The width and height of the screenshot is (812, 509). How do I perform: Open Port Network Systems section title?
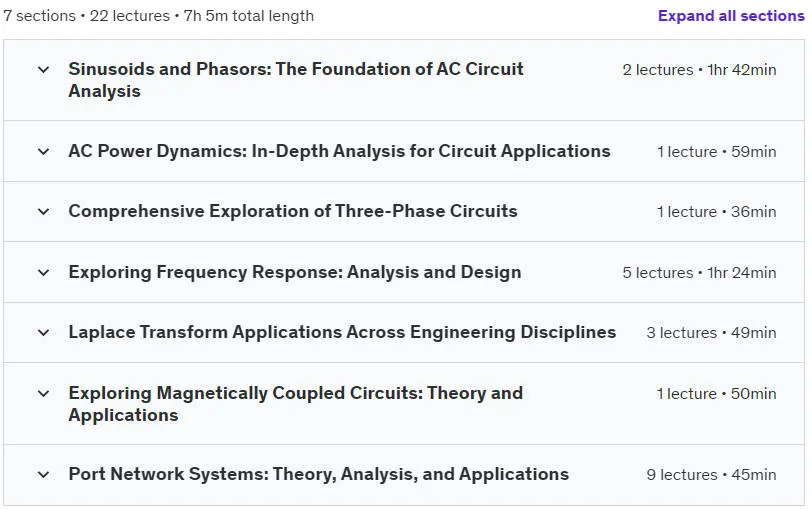pos(318,474)
